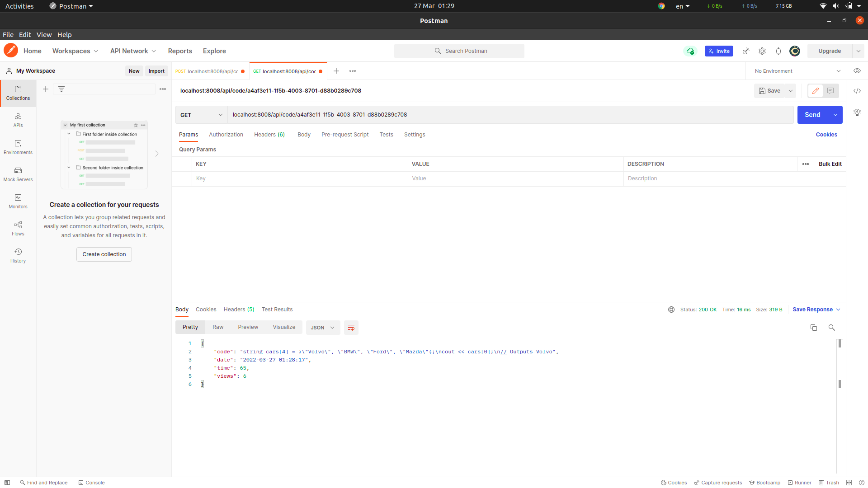
Task: Copy the response body
Action: 814,328
